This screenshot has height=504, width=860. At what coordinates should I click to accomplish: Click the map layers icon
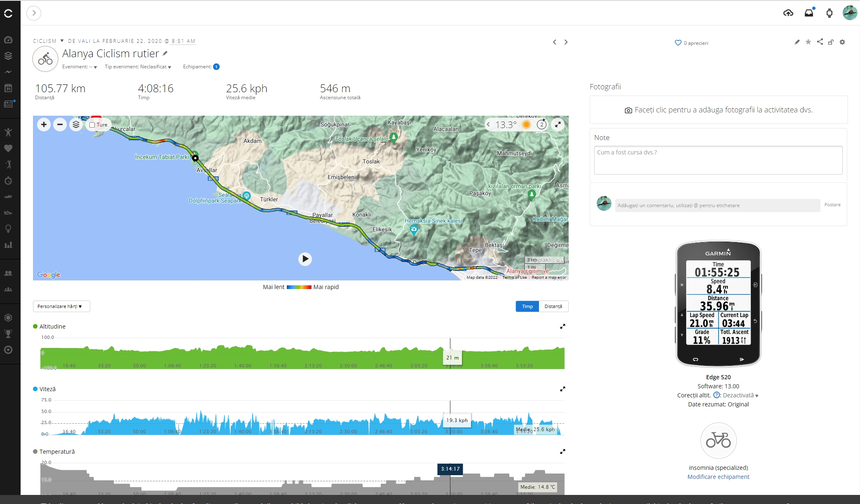76,124
